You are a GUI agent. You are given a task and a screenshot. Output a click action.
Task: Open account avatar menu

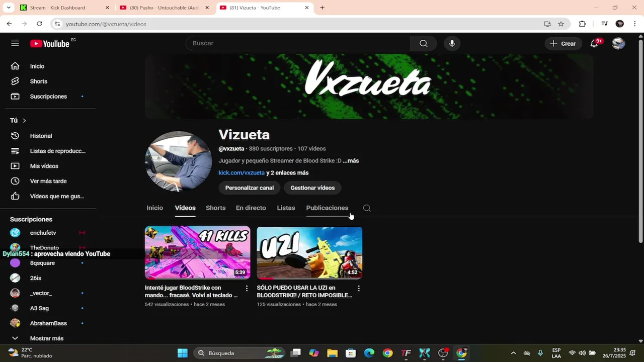(618, 43)
